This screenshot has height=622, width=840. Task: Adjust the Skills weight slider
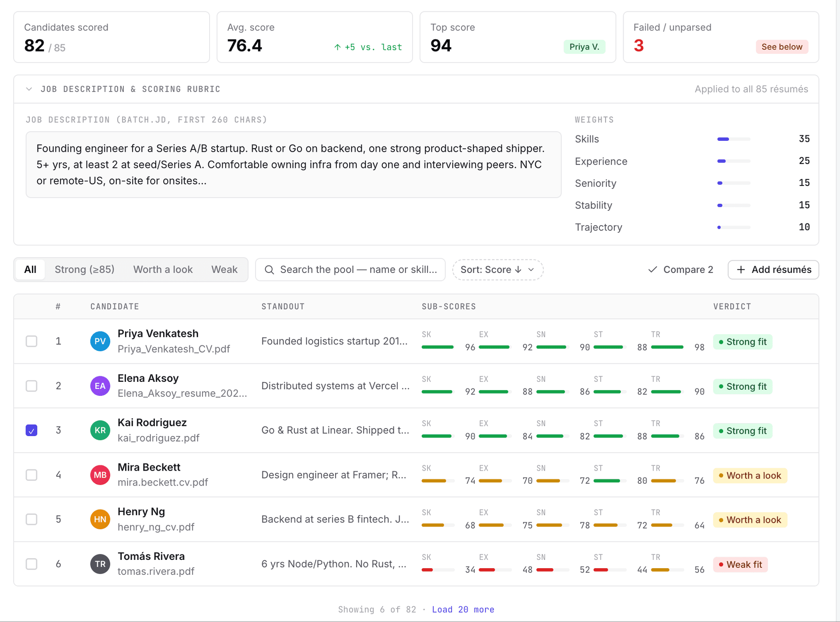point(734,139)
